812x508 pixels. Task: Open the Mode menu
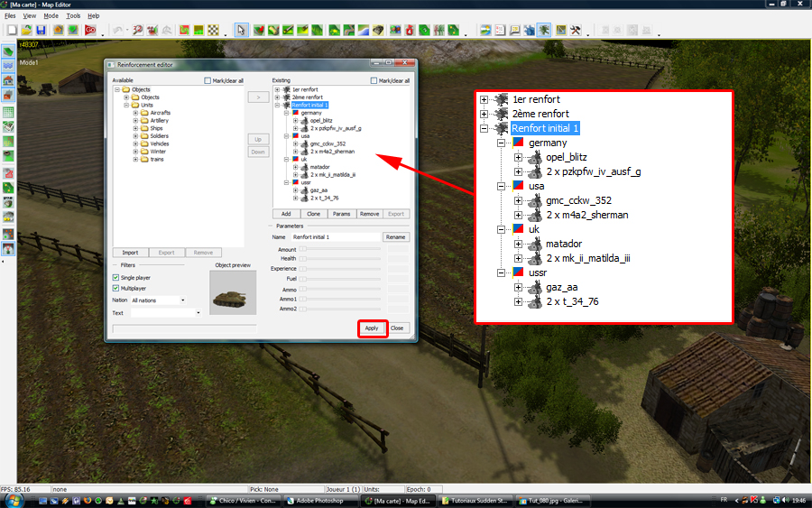51,16
